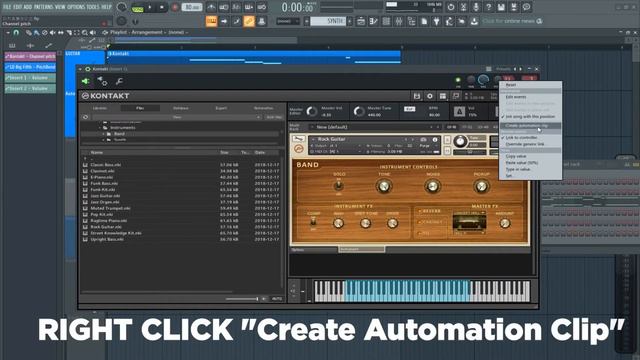Toggle the SONG/PAT mode switch
This screenshot has width=640, height=360.
pyautogui.click(x=138, y=8)
